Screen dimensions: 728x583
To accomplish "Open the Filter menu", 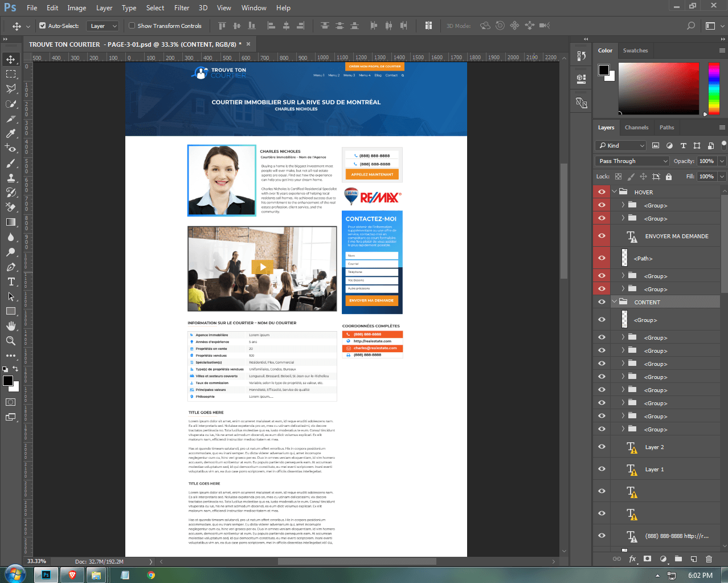I will [x=182, y=8].
